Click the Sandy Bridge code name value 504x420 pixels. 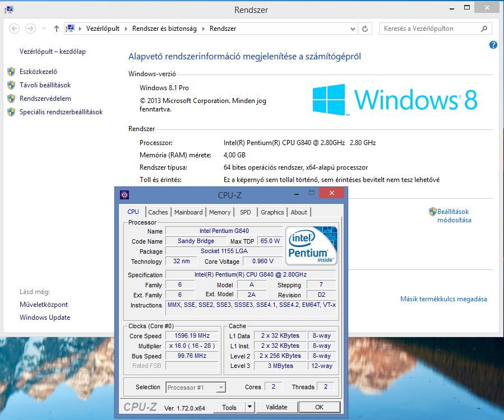(196, 241)
